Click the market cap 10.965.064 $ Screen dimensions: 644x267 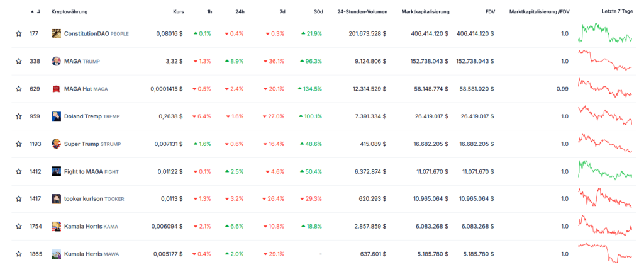click(431, 199)
